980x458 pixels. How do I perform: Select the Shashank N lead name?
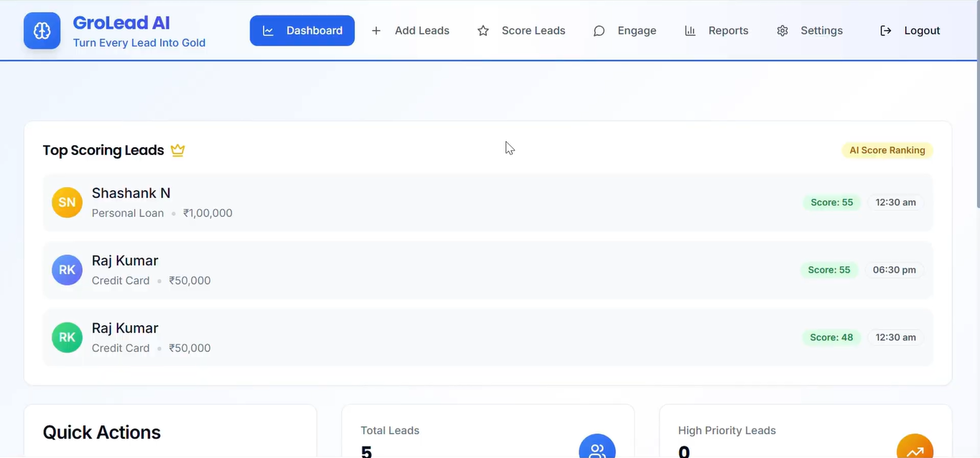(131, 193)
